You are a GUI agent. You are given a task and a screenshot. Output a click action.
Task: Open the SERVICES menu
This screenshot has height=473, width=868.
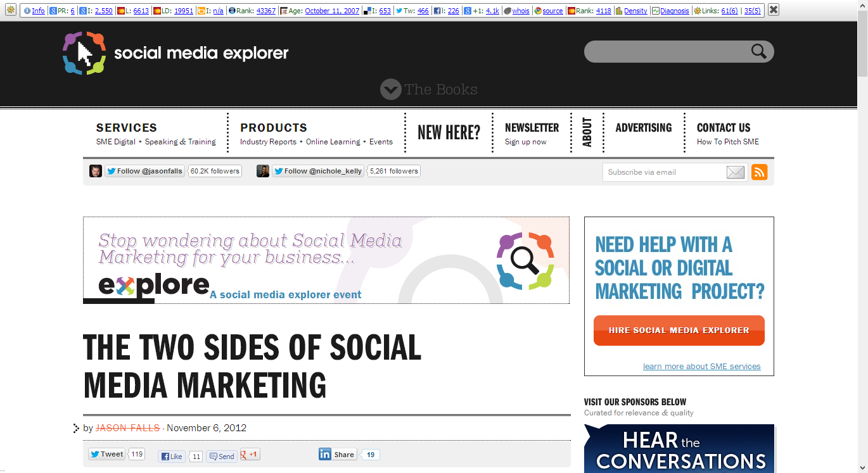click(x=127, y=127)
